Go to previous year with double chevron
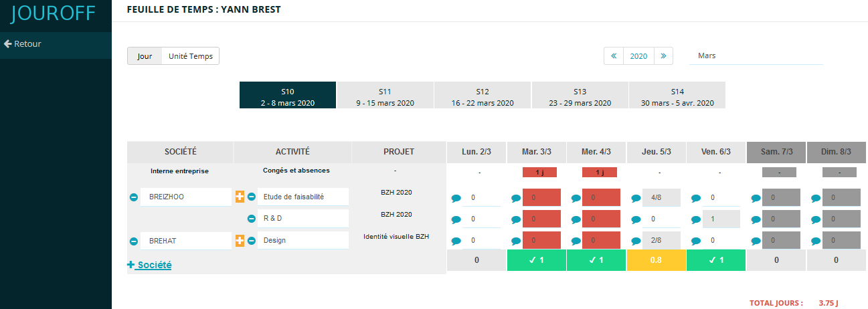The image size is (868, 309). (x=614, y=56)
